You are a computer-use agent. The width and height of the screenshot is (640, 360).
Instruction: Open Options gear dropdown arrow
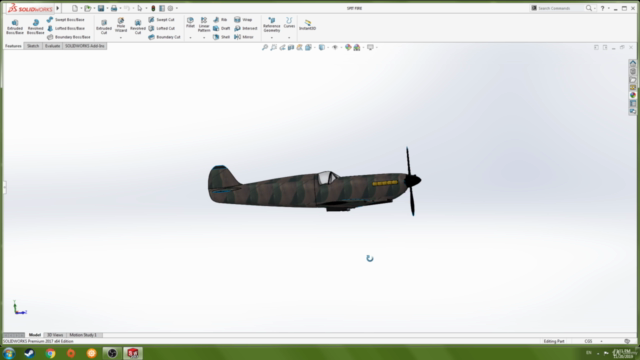[x=176, y=8]
